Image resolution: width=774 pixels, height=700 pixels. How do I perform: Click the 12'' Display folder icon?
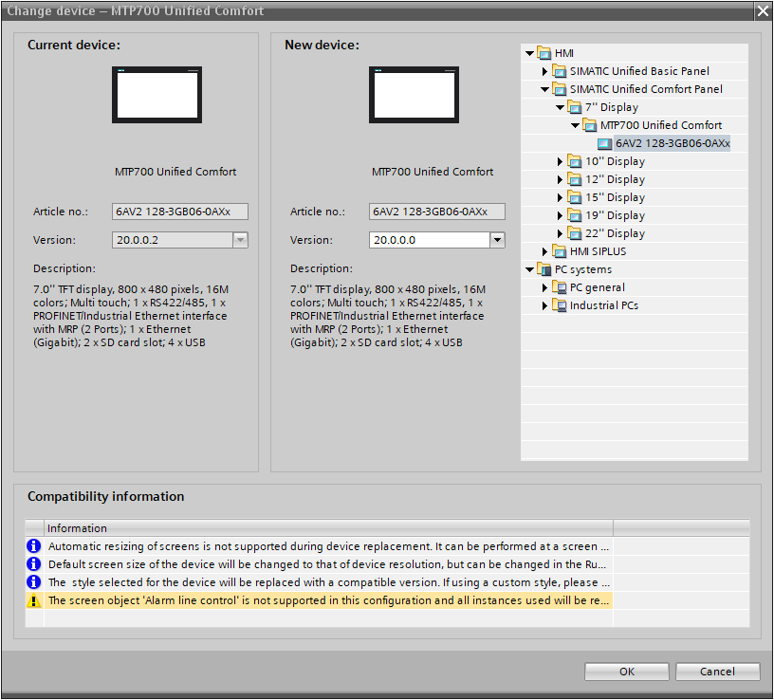pyautogui.click(x=574, y=179)
